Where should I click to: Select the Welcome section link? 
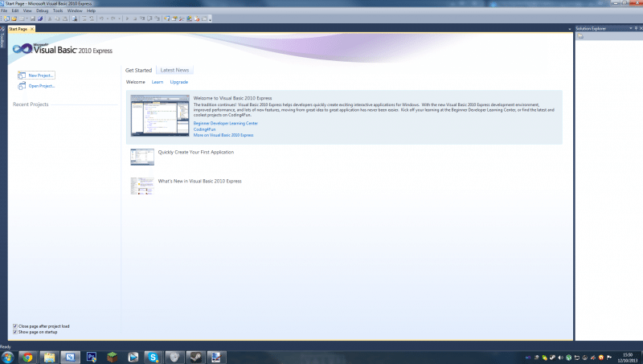[135, 82]
